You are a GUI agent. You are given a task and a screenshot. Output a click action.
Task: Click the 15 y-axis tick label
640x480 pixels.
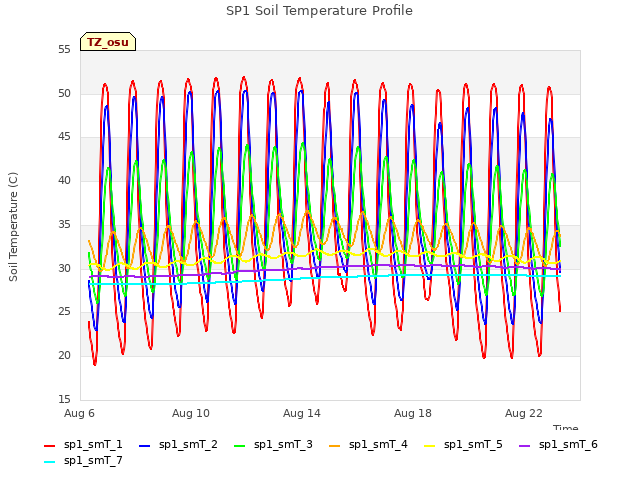coord(64,399)
